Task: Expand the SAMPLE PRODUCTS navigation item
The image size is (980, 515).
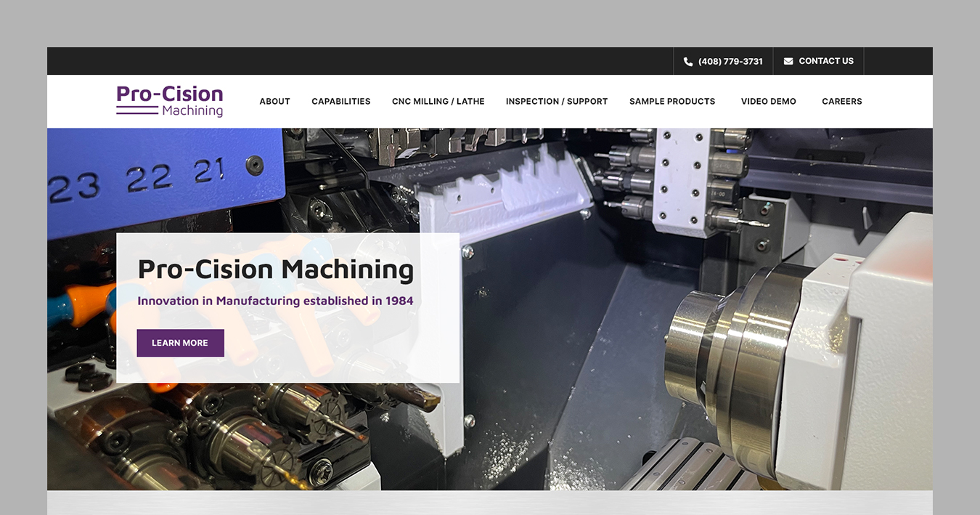Action: coord(671,102)
